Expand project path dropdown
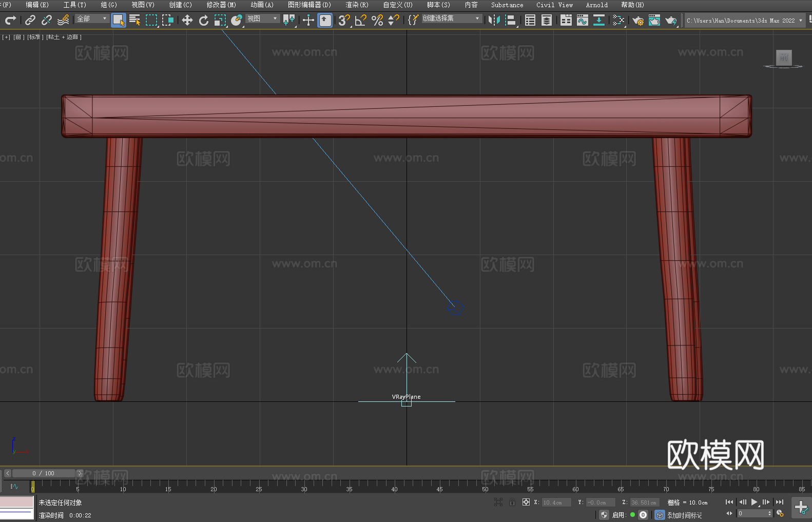Screen dimensions: 812x522 click(x=801, y=21)
